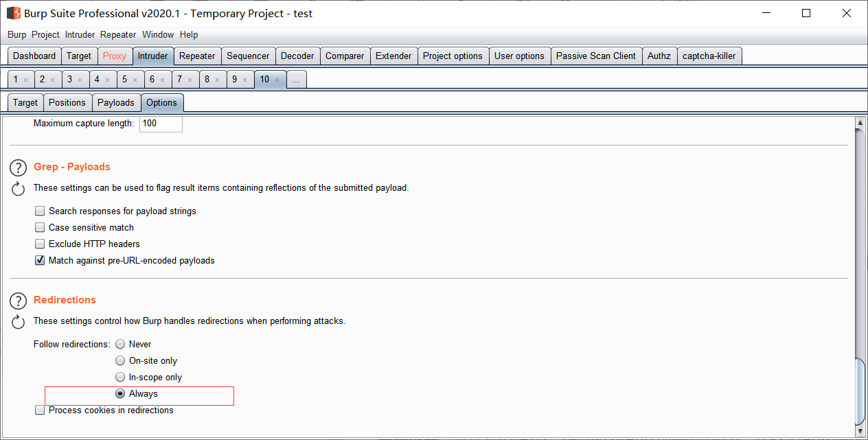Image resolution: width=868 pixels, height=440 pixels.
Task: Close Intruder attack tab 9
Action: click(244, 80)
